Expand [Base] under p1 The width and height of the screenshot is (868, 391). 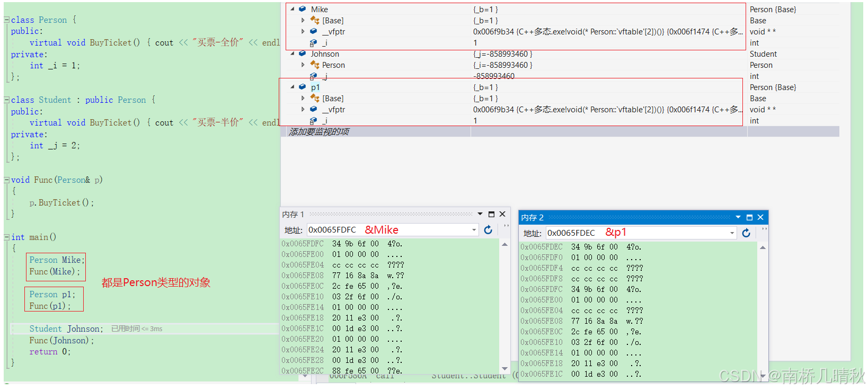[303, 98]
